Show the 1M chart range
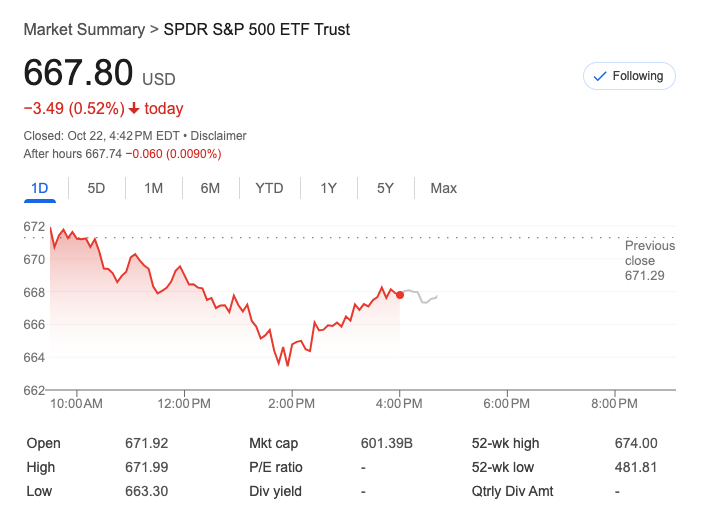The height and width of the screenshot is (513, 707). point(153,188)
